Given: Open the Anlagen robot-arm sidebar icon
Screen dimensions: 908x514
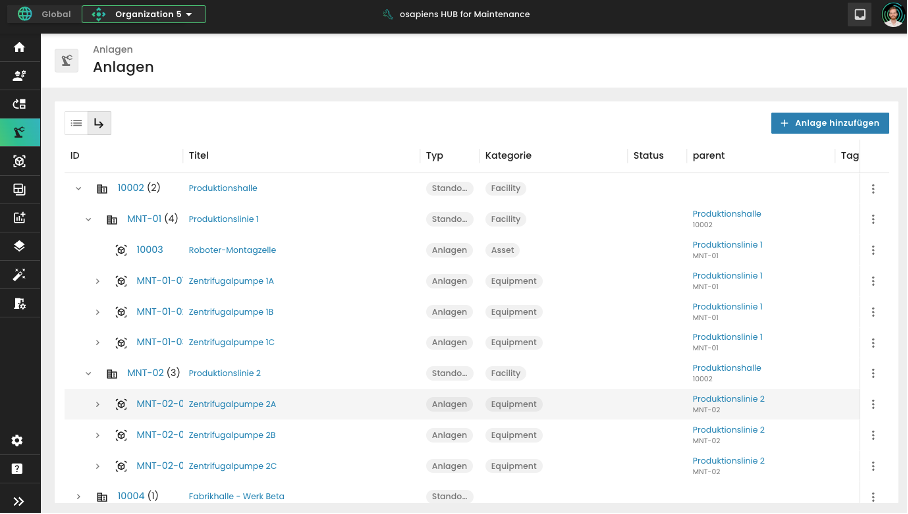Looking at the screenshot, I should (x=19, y=132).
